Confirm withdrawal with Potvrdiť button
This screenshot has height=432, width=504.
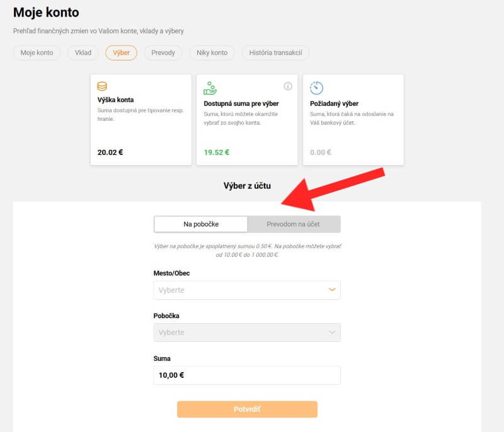coord(247,409)
